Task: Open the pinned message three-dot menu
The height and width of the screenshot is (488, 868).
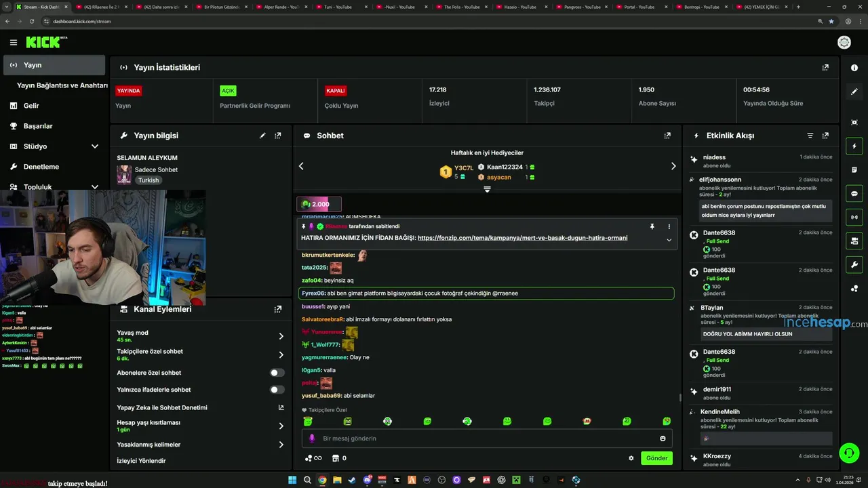Action: (669, 226)
